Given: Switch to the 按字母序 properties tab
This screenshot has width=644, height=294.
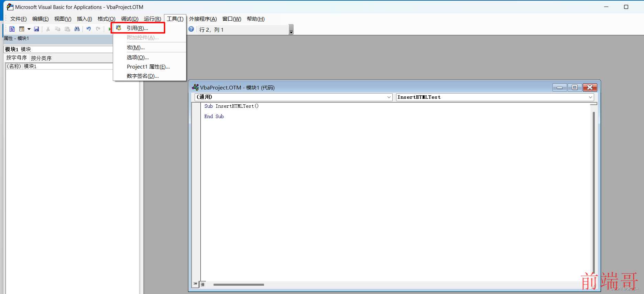Looking at the screenshot, I should click(17, 58).
